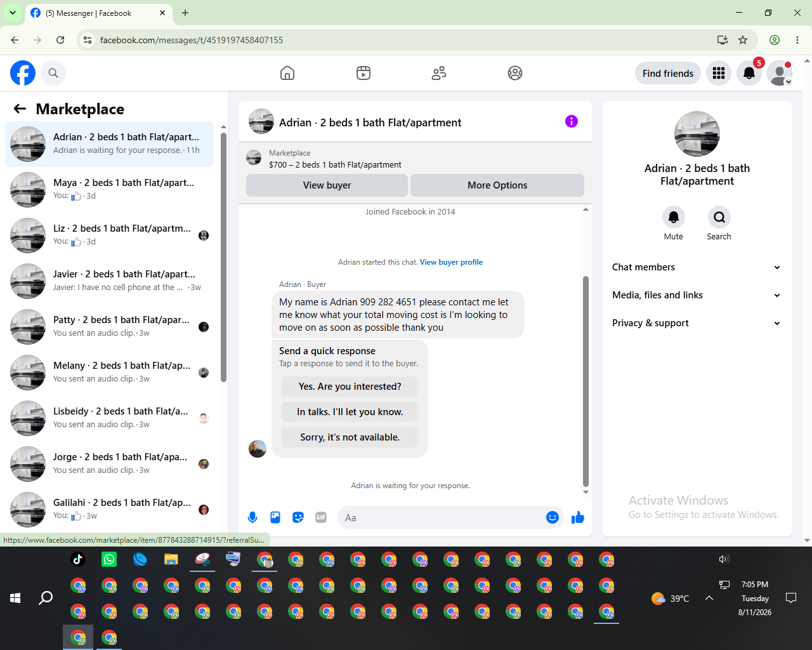Switch to the Messenger | Facebook tab
The image size is (812, 650).
click(x=98, y=13)
